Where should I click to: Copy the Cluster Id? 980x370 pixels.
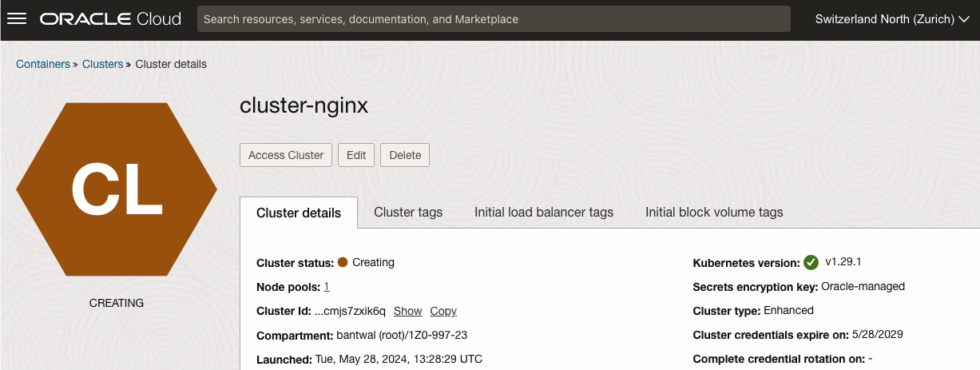pyautogui.click(x=443, y=311)
